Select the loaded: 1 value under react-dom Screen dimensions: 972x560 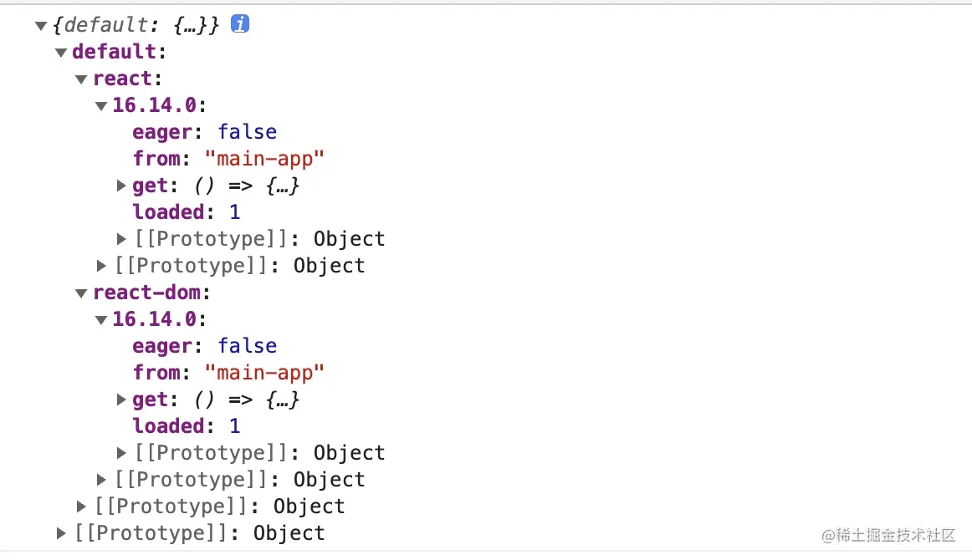(x=235, y=426)
